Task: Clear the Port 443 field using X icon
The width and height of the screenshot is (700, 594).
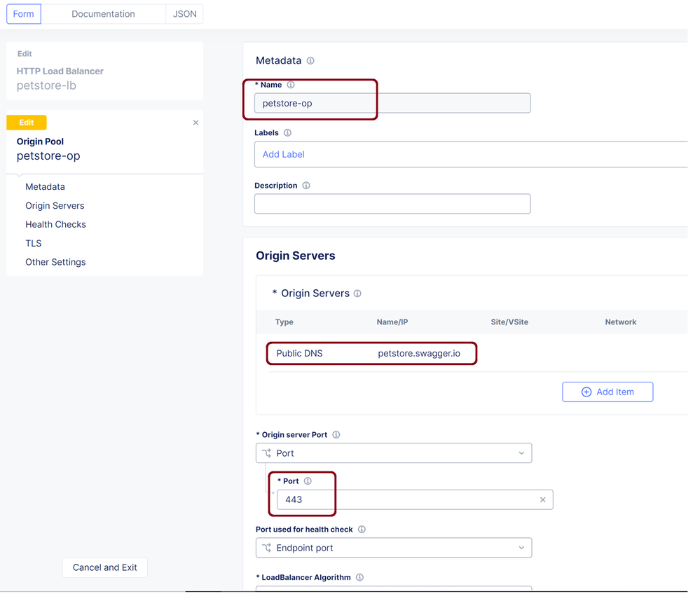Action: point(542,499)
